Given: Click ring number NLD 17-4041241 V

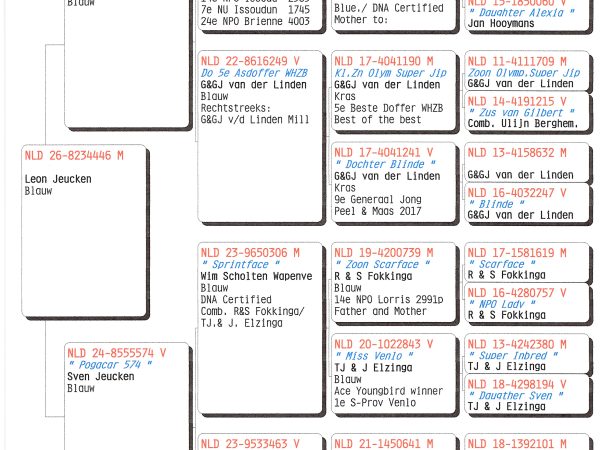Looking at the screenshot, I should [x=384, y=153].
